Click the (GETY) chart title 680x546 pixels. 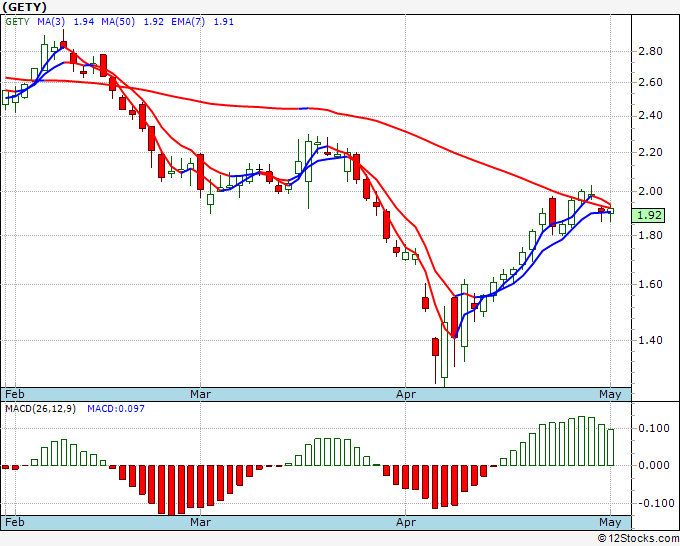pyautogui.click(x=24, y=7)
